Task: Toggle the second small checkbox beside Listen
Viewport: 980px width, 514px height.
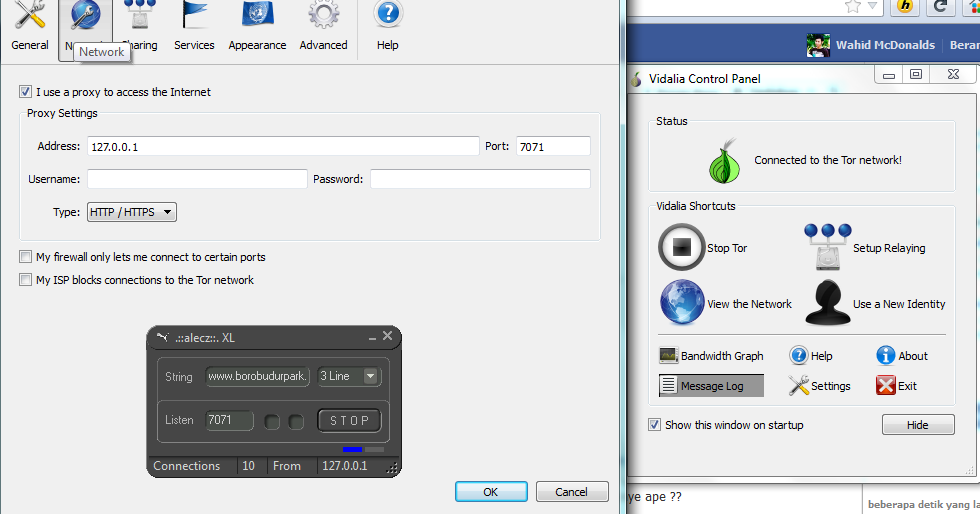Action: (296, 422)
